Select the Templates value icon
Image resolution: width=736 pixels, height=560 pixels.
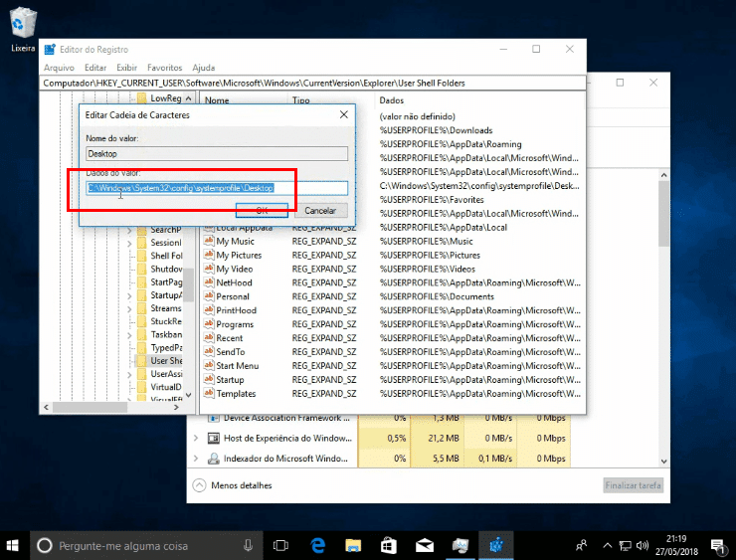[209, 393]
